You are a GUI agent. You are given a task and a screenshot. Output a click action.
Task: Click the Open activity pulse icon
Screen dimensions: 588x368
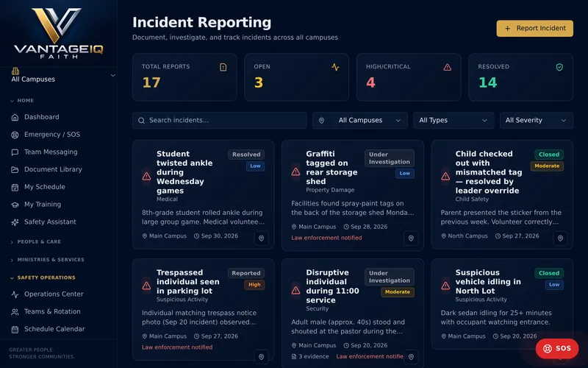tap(335, 67)
